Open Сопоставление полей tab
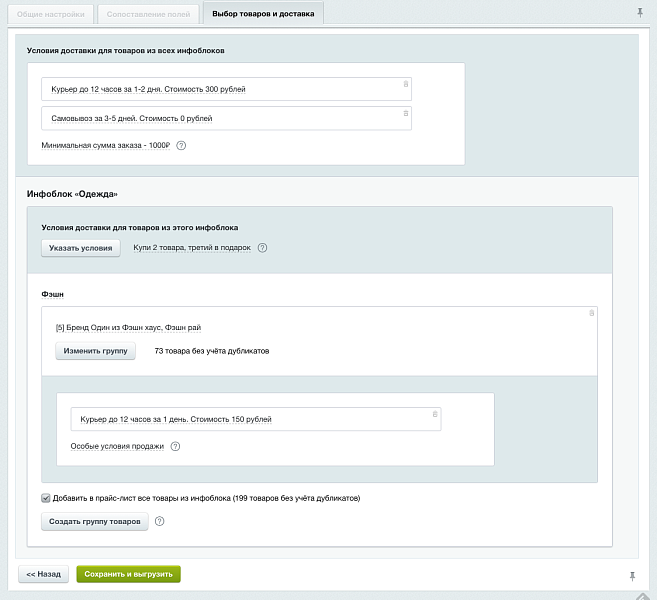The height and width of the screenshot is (600, 657). pyautogui.click(x=148, y=14)
